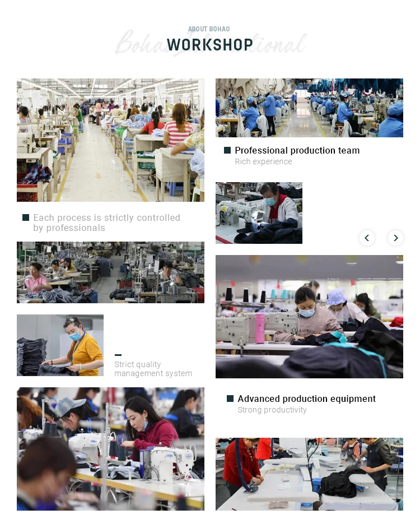Click the ABOUT BOHAO label
Viewport: 420px width, 528px height.
tap(209, 29)
